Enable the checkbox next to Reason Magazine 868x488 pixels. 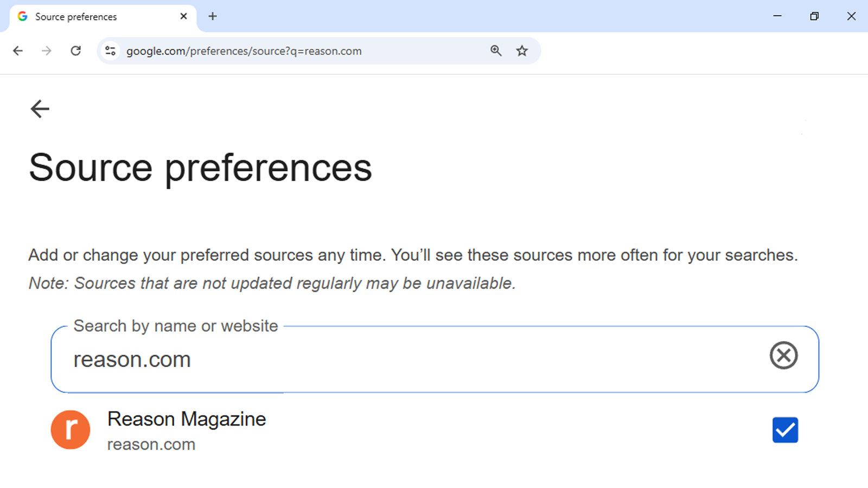click(785, 429)
